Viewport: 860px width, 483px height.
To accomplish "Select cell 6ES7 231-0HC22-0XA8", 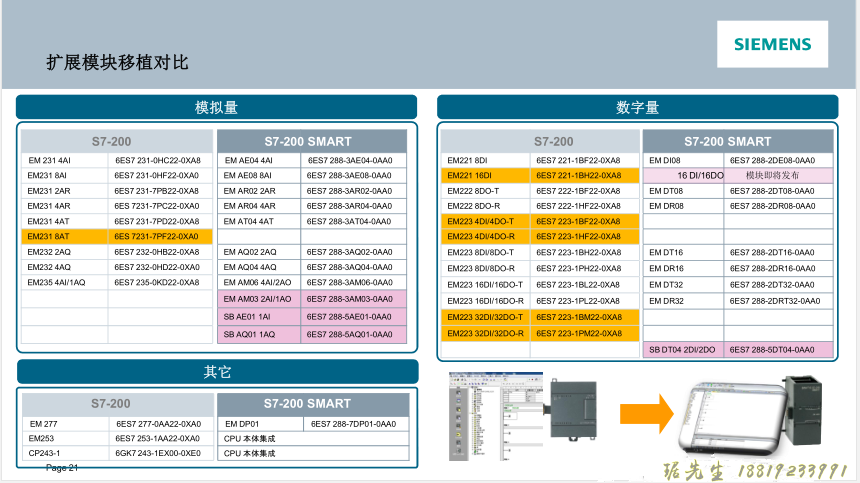I will (x=160, y=161).
